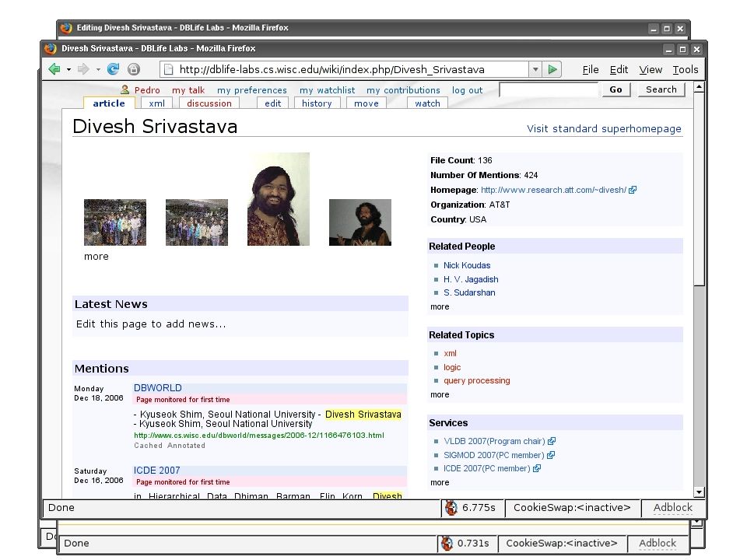This screenshot has height=560, width=747.
Task: Click the Firefox icon in the front window title bar
Action: point(50,48)
